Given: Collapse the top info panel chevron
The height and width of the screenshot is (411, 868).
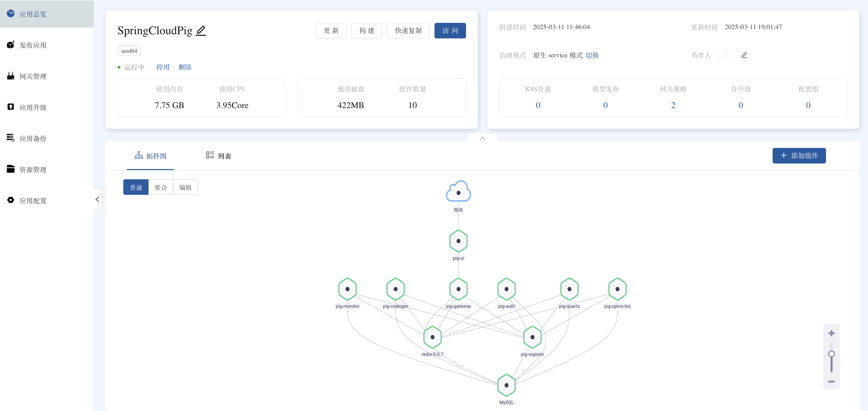Looking at the screenshot, I should click(x=482, y=138).
